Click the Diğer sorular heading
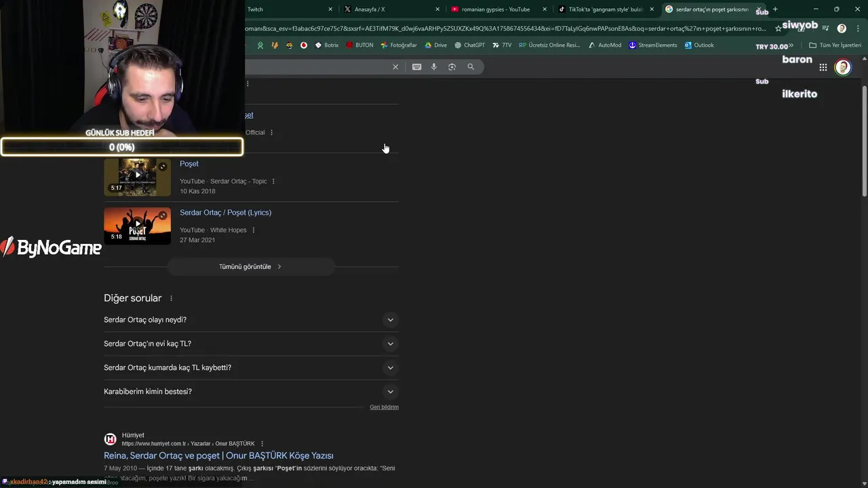The width and height of the screenshot is (868, 488). pyautogui.click(x=133, y=298)
